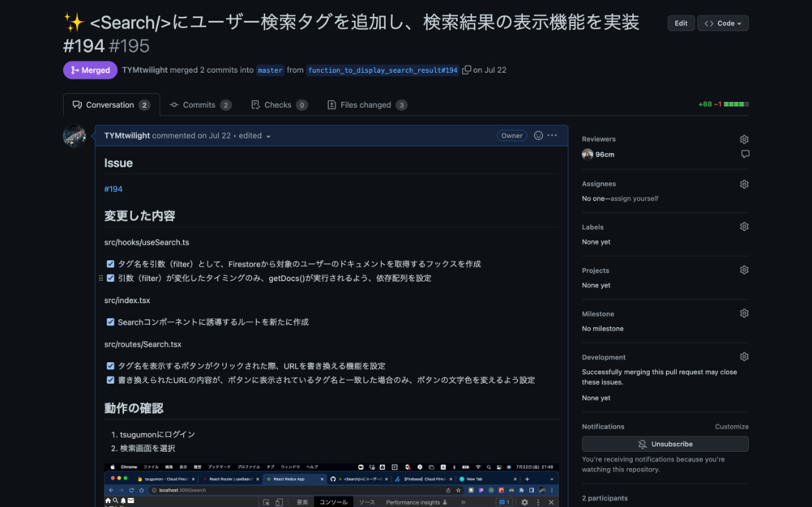812x507 pixels.
Task: Expand the Code dropdown button
Action: (x=722, y=23)
